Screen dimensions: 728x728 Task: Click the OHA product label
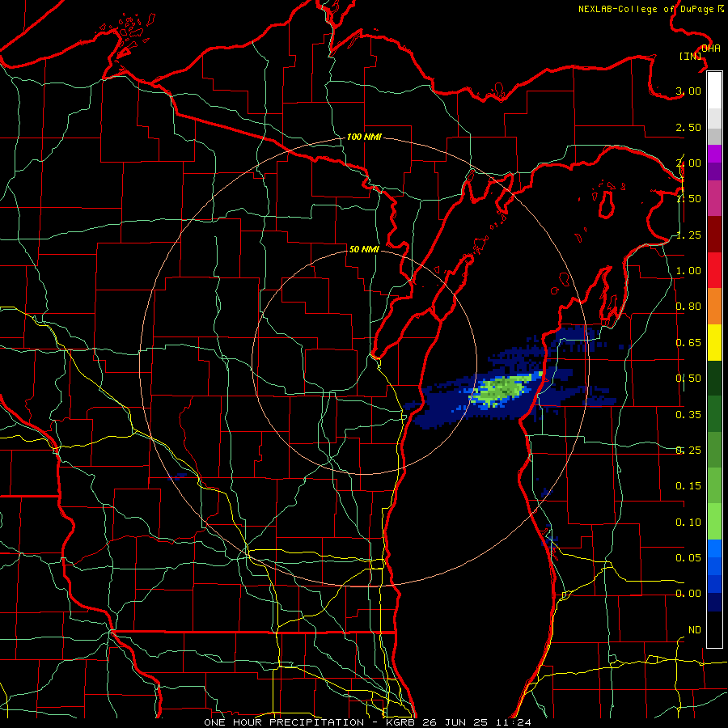711,49
